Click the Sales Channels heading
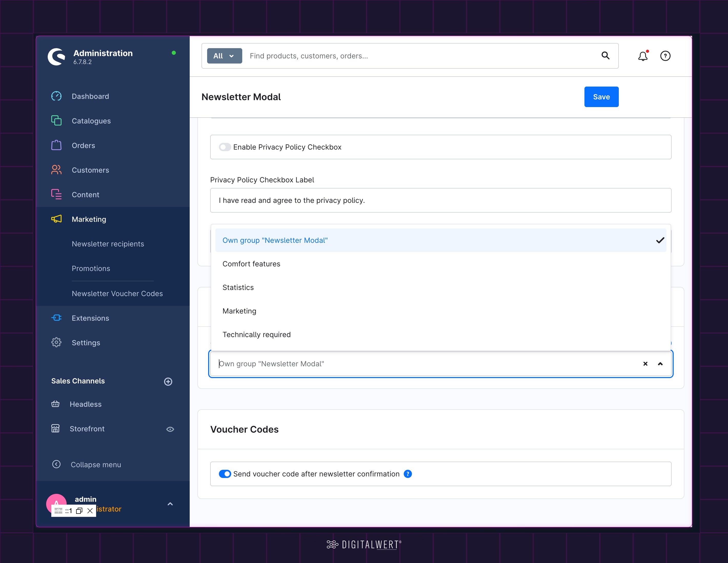728x563 pixels. tap(78, 381)
